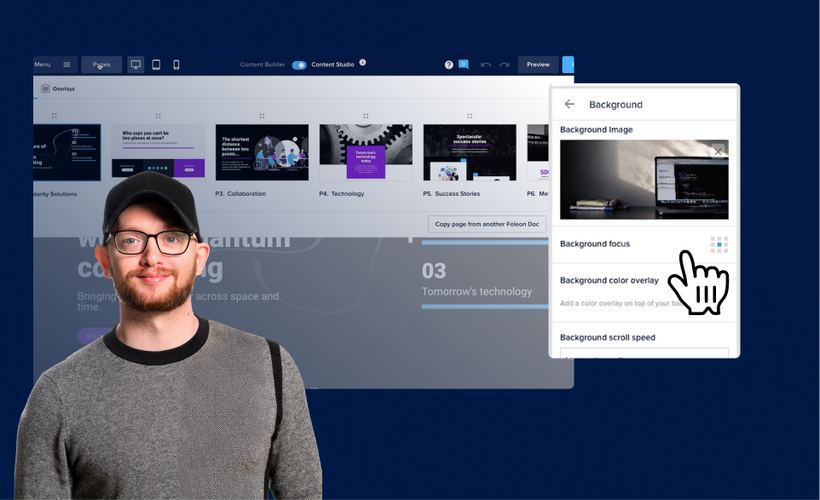The height and width of the screenshot is (500, 820).
Task: Select the P5. Success Stories page thumbnail
Action: (x=469, y=152)
